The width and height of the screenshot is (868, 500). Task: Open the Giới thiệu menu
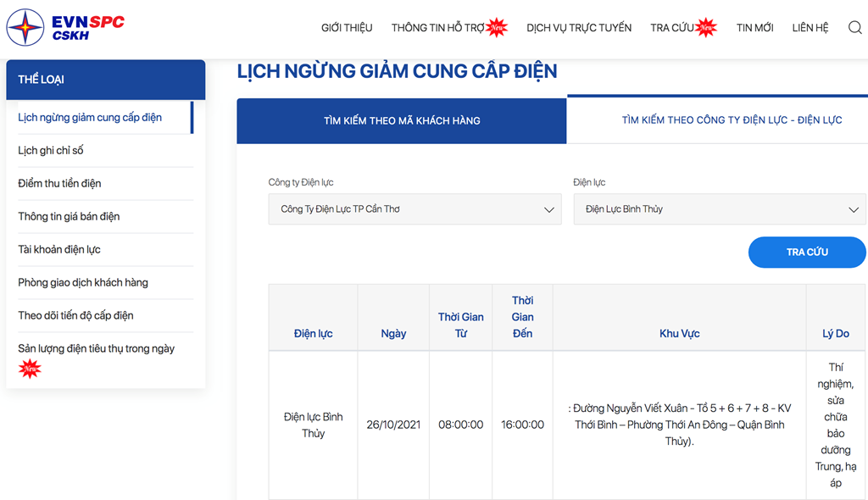[347, 28]
